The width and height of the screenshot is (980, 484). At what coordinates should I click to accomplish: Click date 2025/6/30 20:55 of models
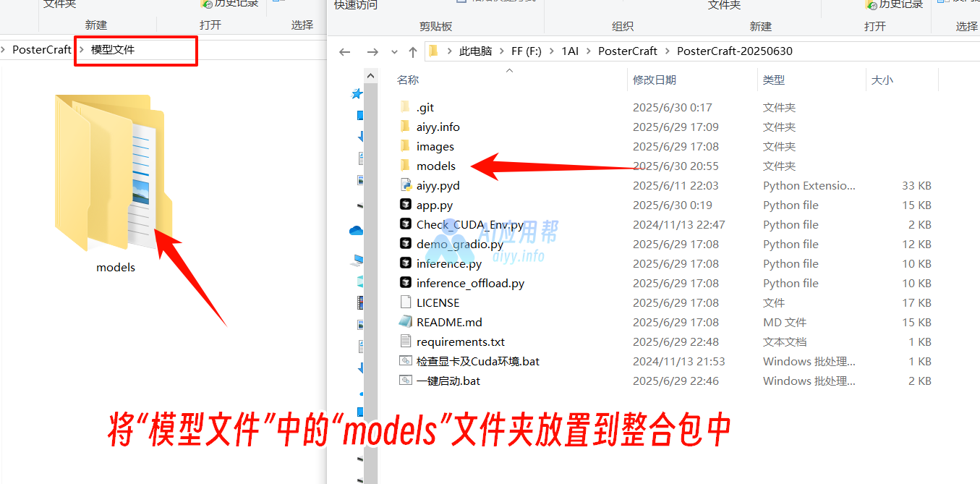[x=676, y=166]
